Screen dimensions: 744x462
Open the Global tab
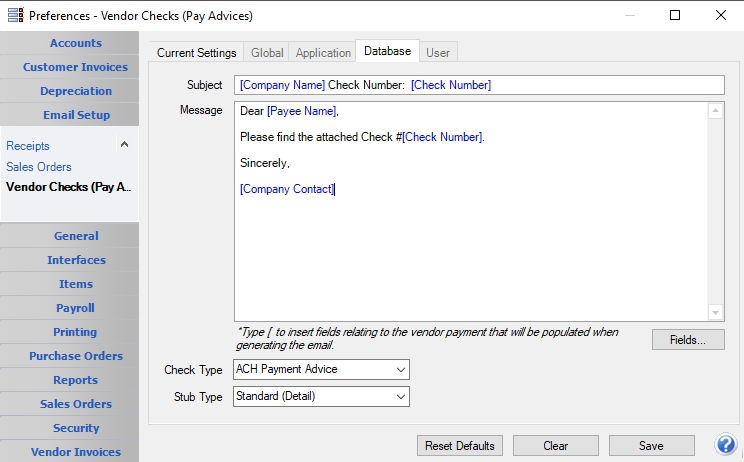click(x=267, y=52)
